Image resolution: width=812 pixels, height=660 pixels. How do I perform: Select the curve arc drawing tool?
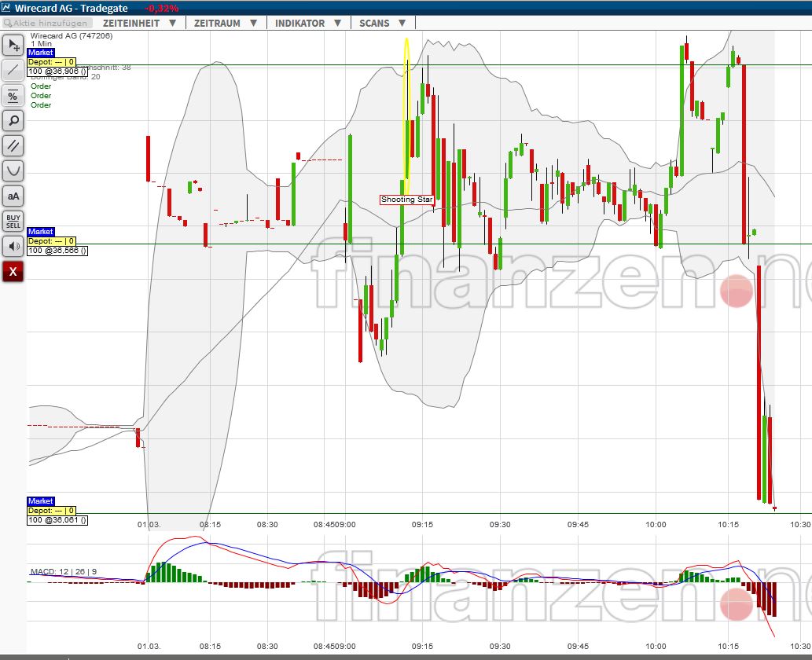(x=13, y=170)
